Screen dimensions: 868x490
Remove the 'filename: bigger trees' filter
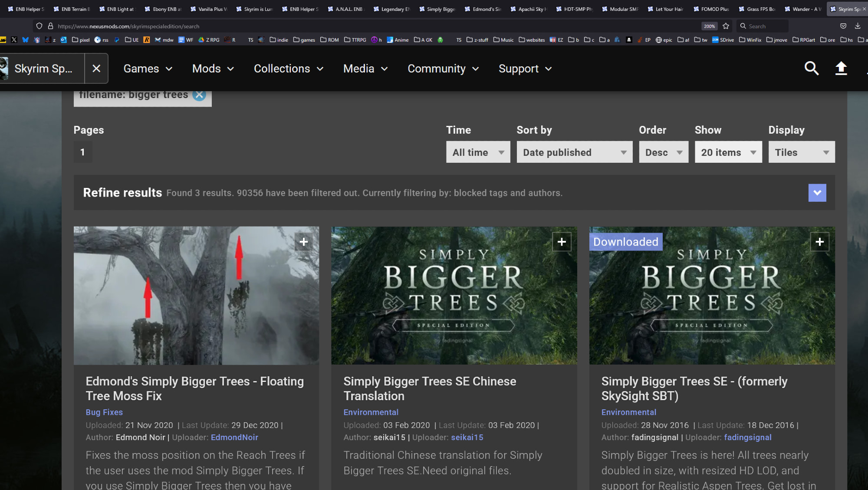pos(199,95)
